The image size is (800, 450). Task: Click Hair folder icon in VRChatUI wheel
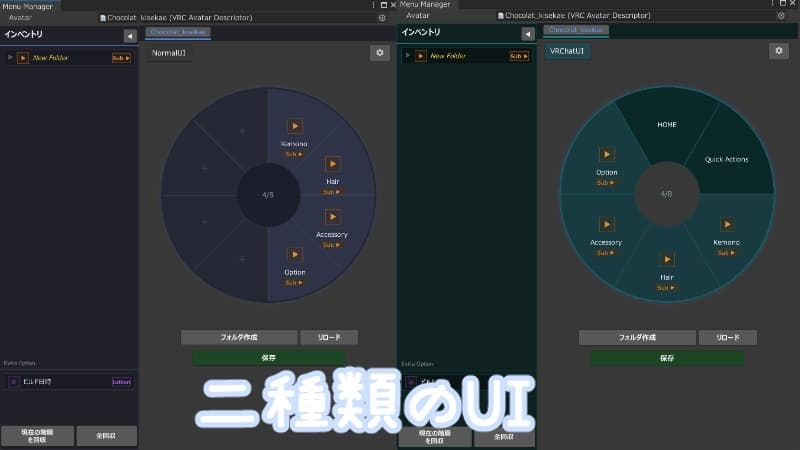tap(667, 259)
